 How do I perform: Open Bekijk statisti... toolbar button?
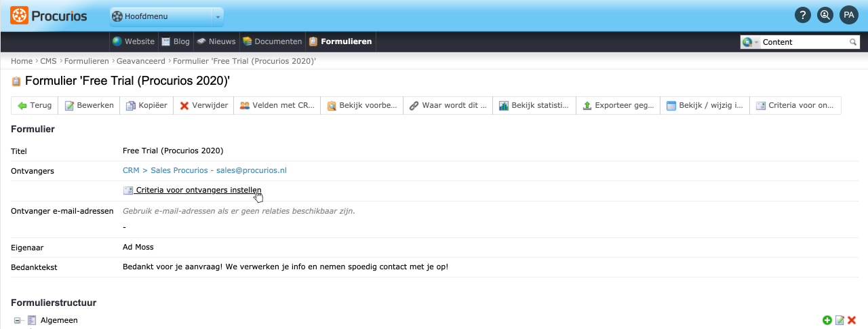(x=535, y=106)
